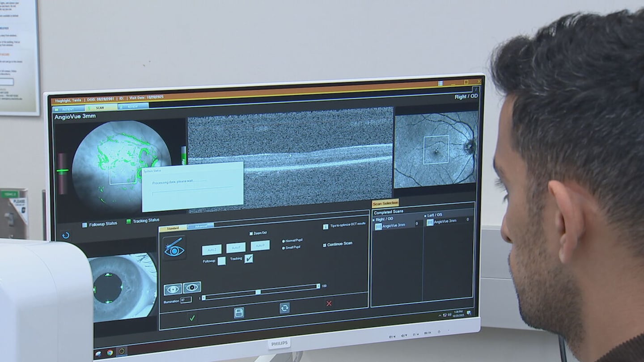
Task: Click the green checkmark accept icon
Action: [x=192, y=318]
